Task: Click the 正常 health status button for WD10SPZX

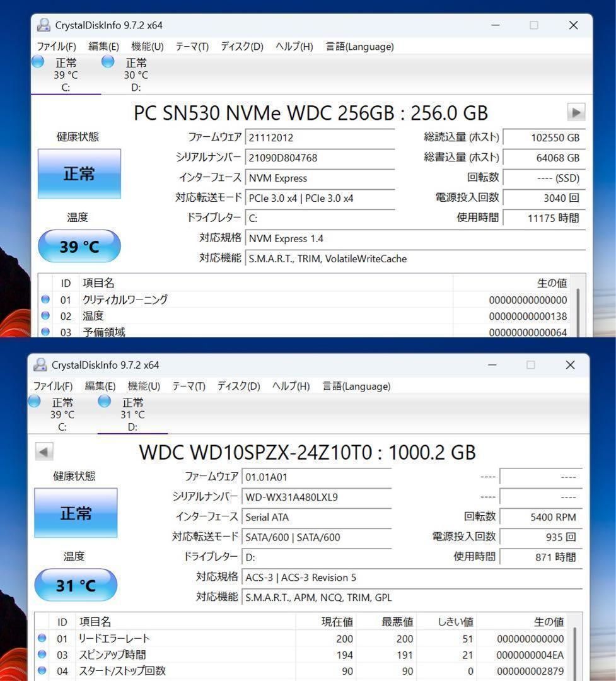Action: pos(76,513)
